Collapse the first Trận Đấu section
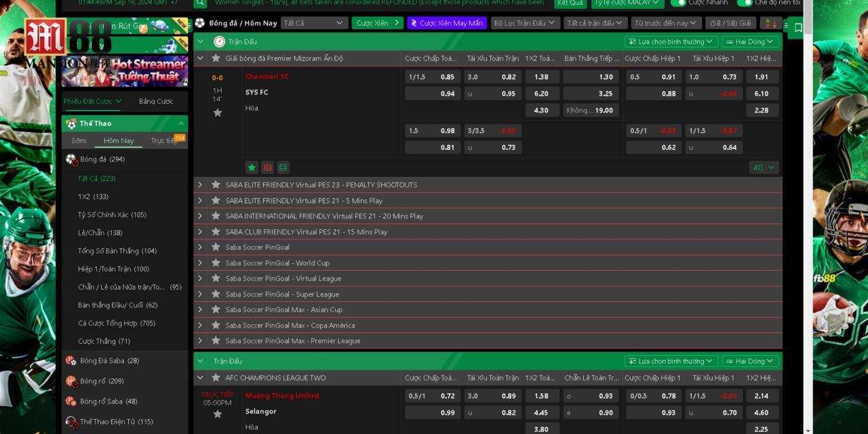Viewport: 868px width, 434px height. (200, 41)
